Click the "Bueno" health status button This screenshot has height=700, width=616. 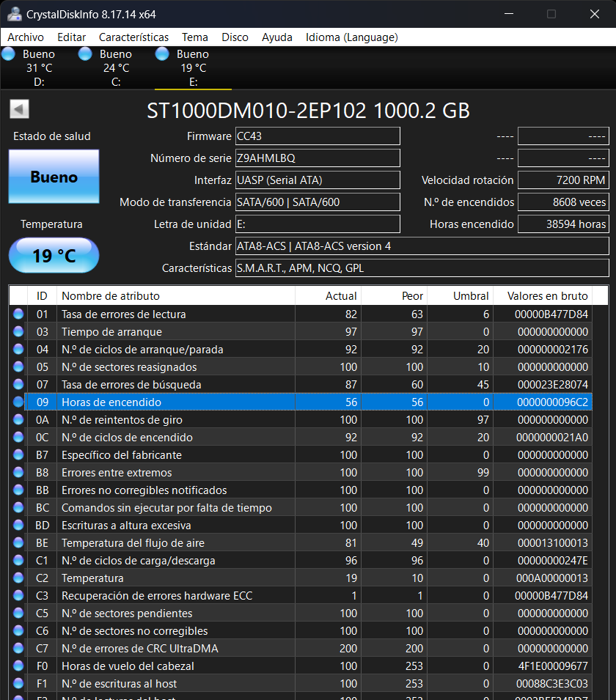click(53, 176)
